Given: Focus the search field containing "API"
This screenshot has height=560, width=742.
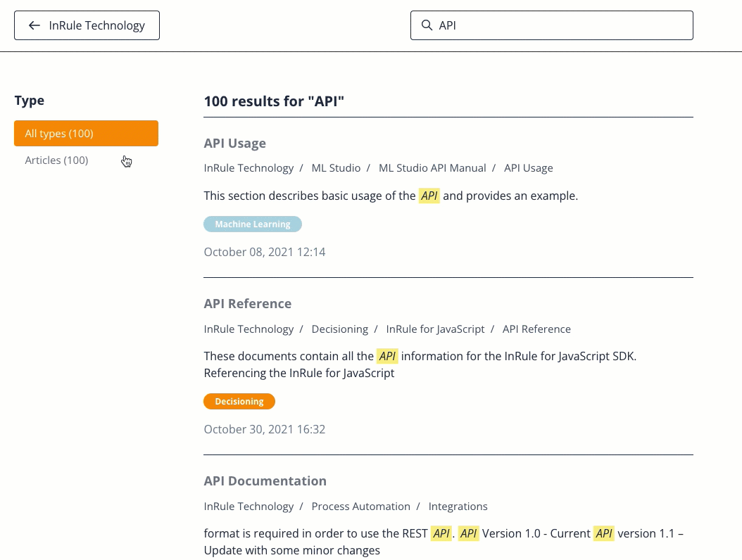Looking at the screenshot, I should 563,25.
